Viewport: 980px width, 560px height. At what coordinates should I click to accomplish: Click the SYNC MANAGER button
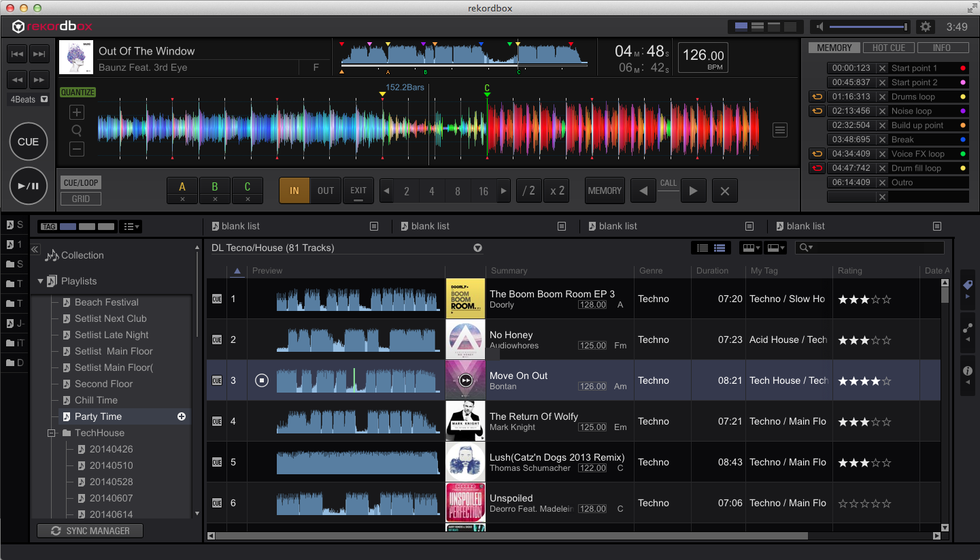(90, 531)
